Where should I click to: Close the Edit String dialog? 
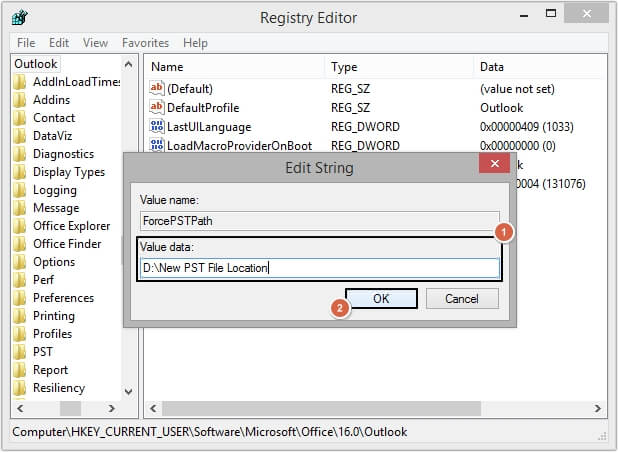click(x=494, y=163)
